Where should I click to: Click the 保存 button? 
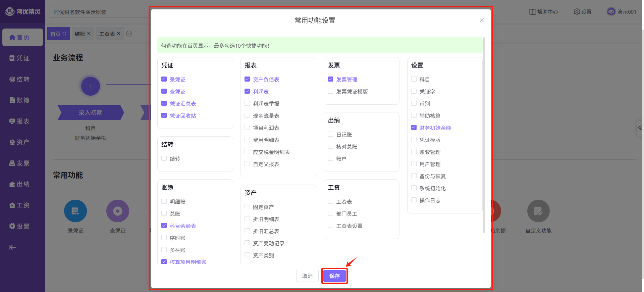click(x=334, y=276)
